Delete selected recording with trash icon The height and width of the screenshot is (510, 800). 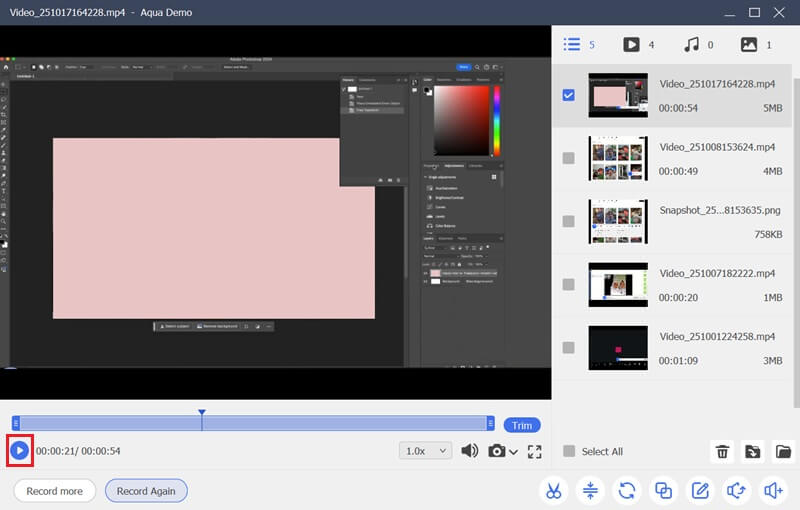point(722,452)
